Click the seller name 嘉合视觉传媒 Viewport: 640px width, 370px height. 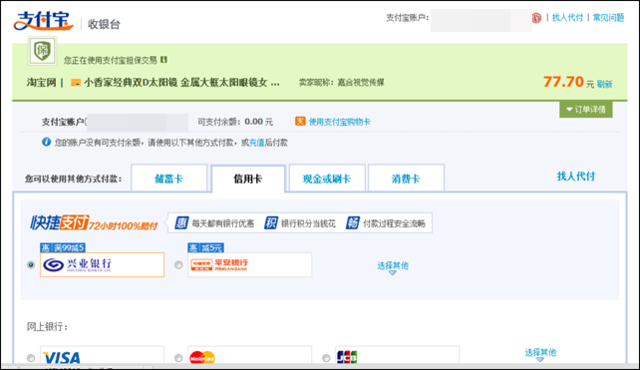pos(361,82)
